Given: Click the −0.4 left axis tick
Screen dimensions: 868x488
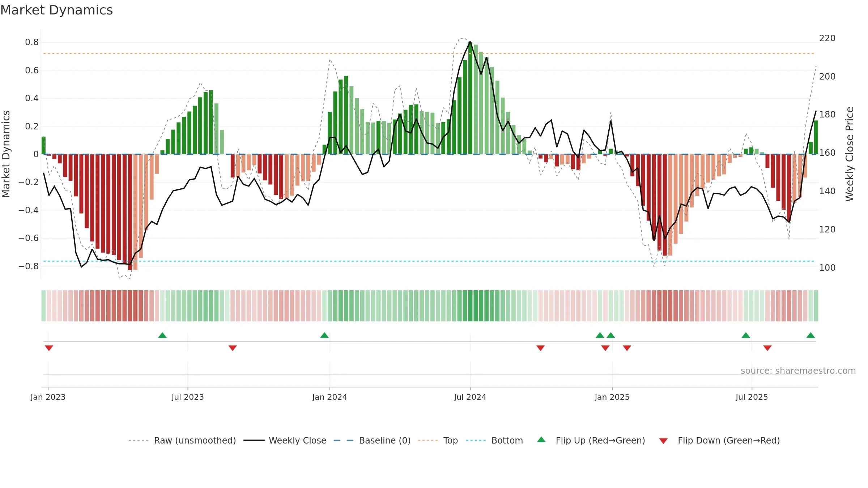Looking at the screenshot, I should [x=29, y=210].
